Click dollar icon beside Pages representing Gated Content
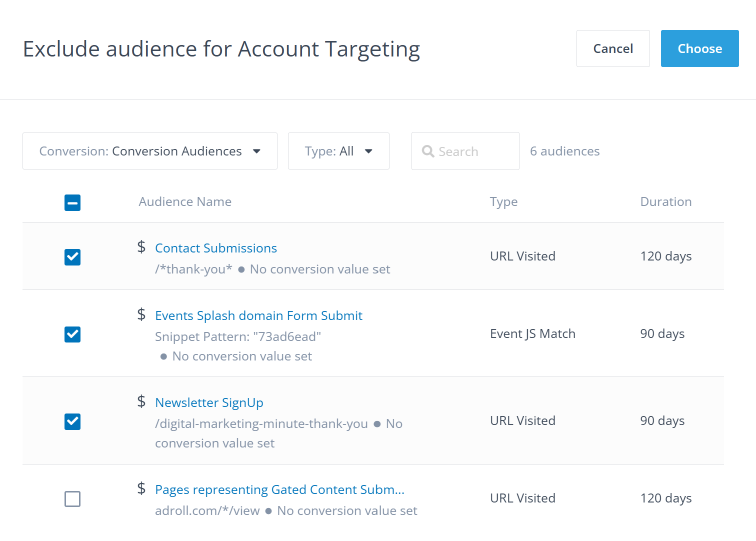This screenshot has width=756, height=541. point(141,488)
